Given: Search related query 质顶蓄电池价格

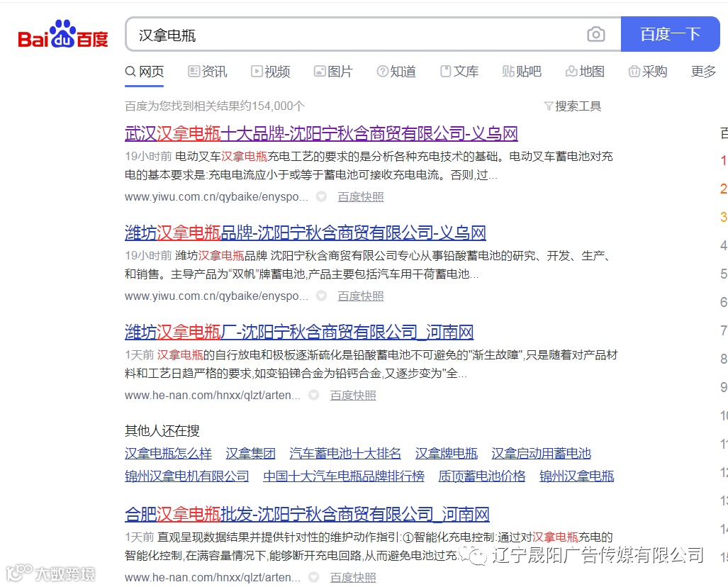Looking at the screenshot, I should coord(482,476).
